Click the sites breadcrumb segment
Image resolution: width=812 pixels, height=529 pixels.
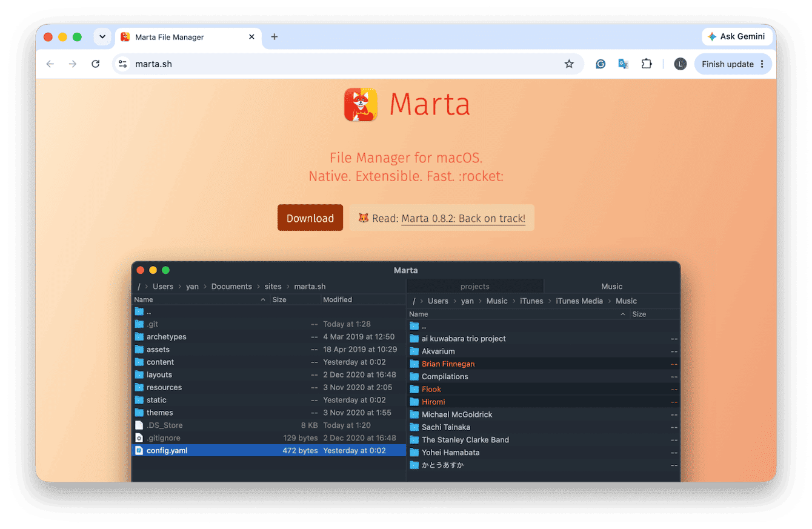[x=273, y=287]
